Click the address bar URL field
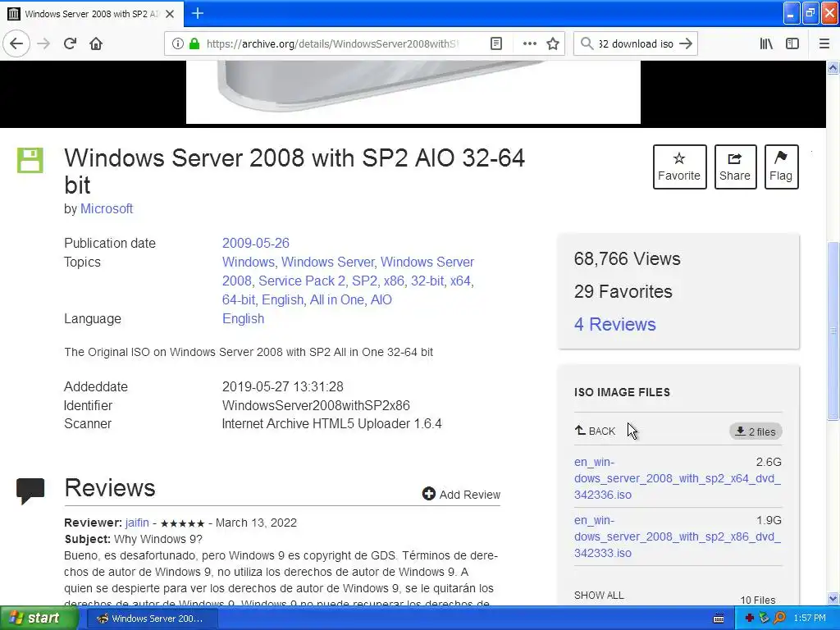 333,43
